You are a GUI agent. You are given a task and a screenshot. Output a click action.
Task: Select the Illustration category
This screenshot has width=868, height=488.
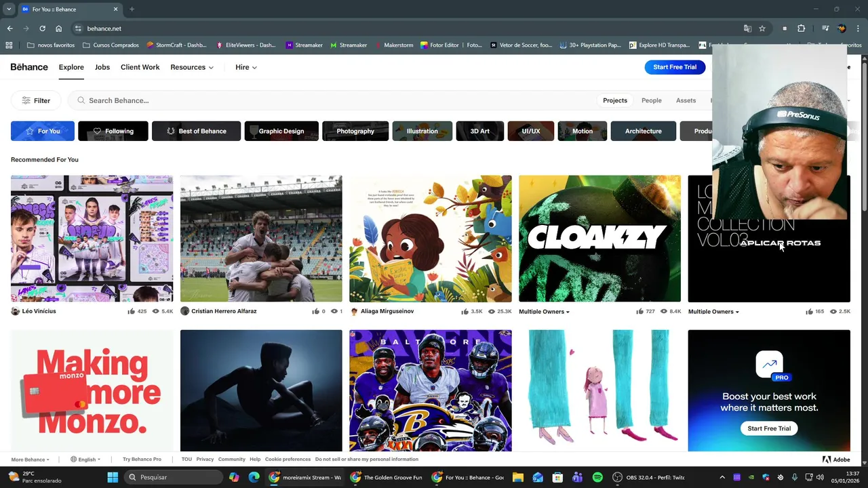click(x=422, y=131)
